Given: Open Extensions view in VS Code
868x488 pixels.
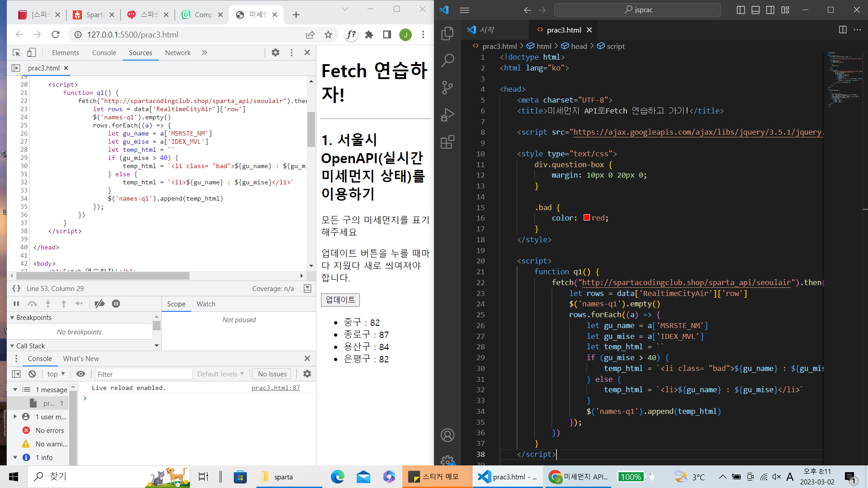Looking at the screenshot, I should (447, 142).
